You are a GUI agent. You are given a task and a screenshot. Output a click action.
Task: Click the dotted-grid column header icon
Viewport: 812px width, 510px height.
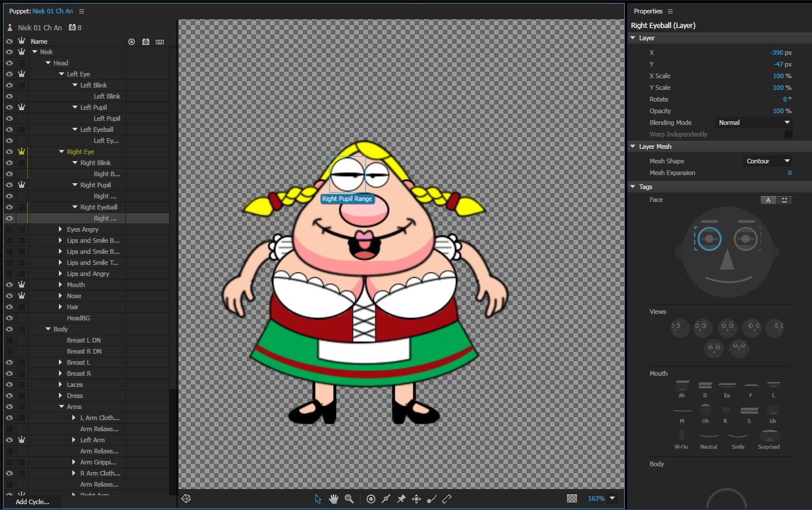click(x=160, y=41)
